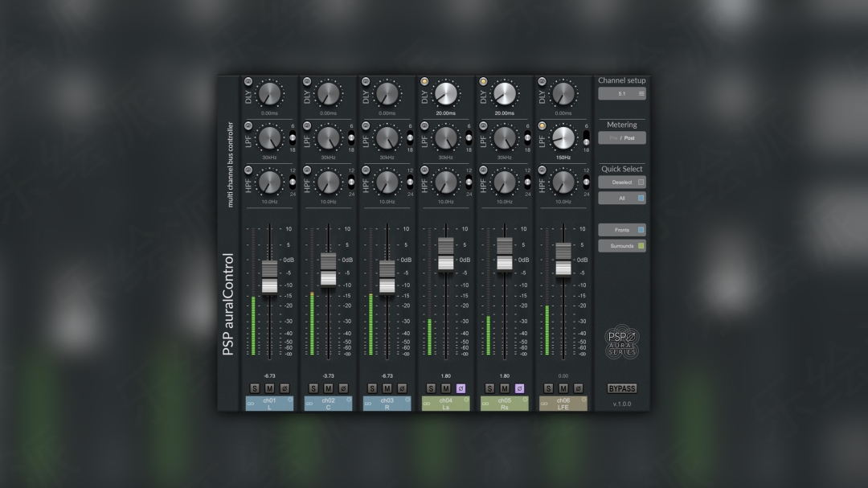Mute channel ch03 R
868x488 pixels.
click(387, 388)
